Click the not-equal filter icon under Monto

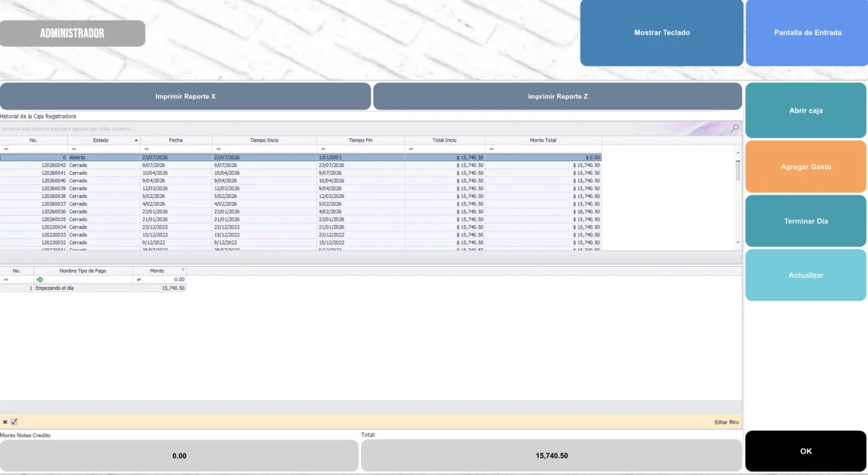point(139,279)
